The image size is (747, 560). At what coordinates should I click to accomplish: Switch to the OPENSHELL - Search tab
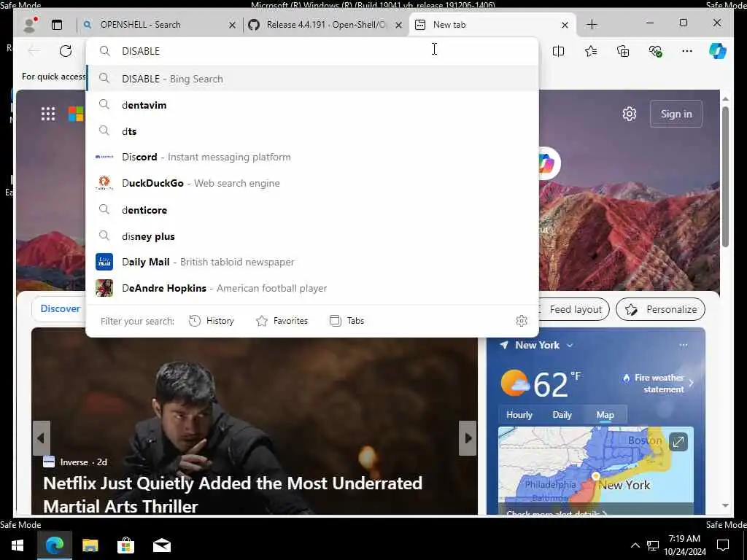click(x=160, y=25)
